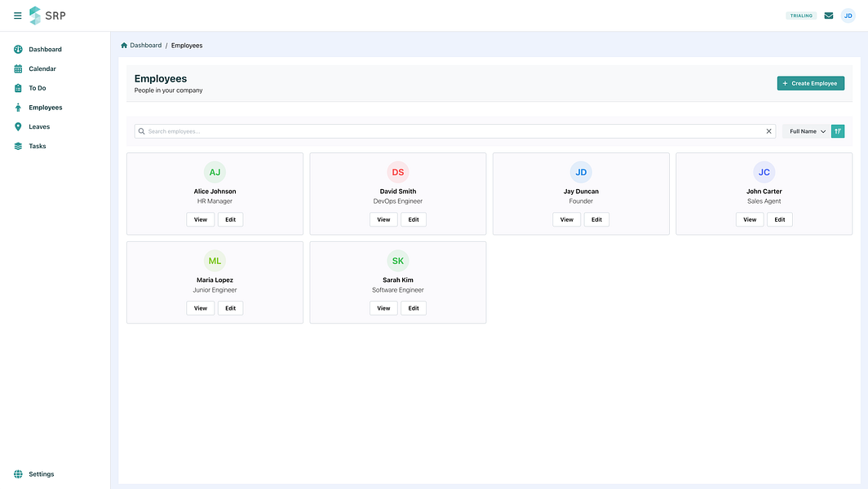Image resolution: width=868 pixels, height=489 pixels.
Task: Open Calendar in the sidebar
Action: click(42, 68)
